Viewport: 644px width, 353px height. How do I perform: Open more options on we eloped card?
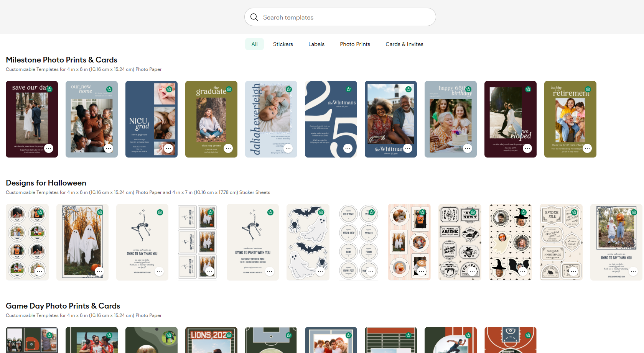click(527, 148)
